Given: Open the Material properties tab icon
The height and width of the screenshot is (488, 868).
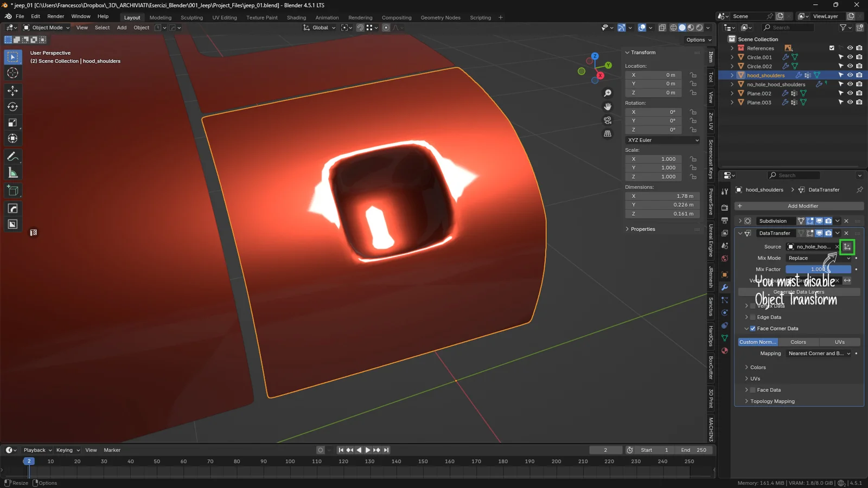Looking at the screenshot, I should click(725, 351).
